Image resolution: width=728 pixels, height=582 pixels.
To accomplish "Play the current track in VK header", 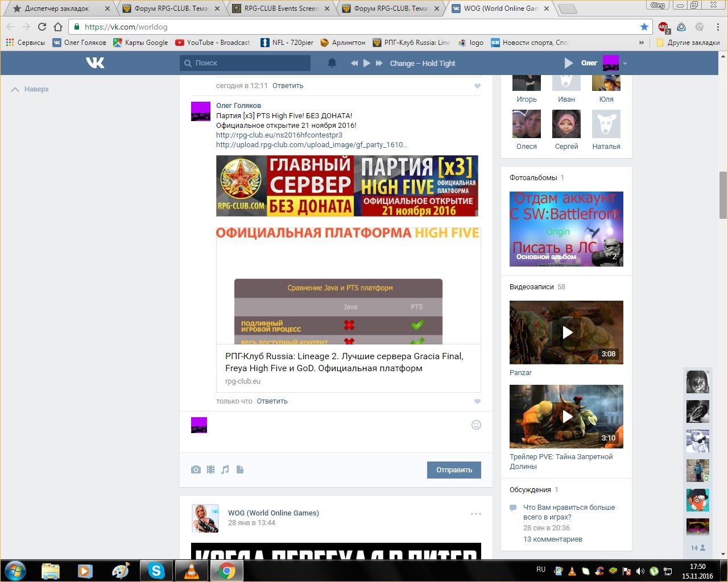I will [367, 63].
